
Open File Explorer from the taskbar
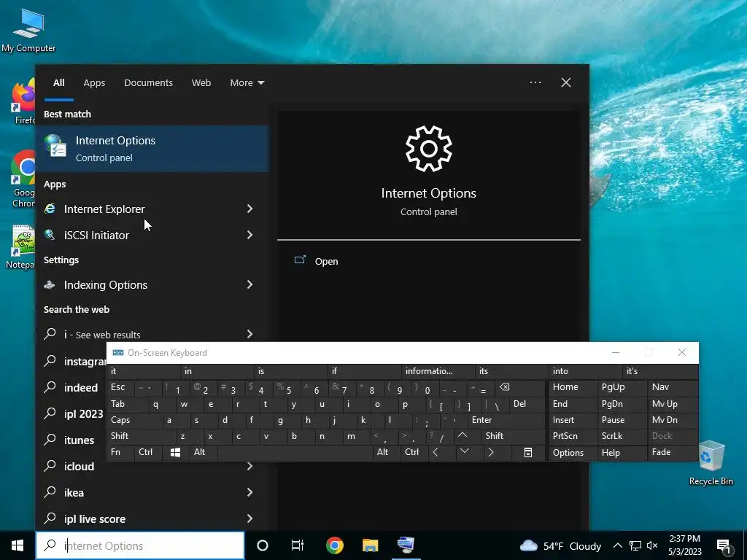pyautogui.click(x=370, y=545)
